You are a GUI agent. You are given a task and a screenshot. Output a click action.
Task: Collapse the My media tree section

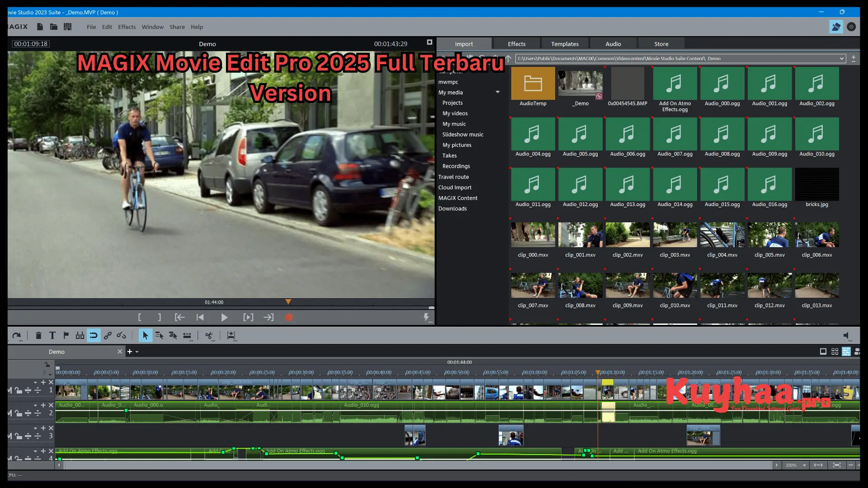[497, 92]
